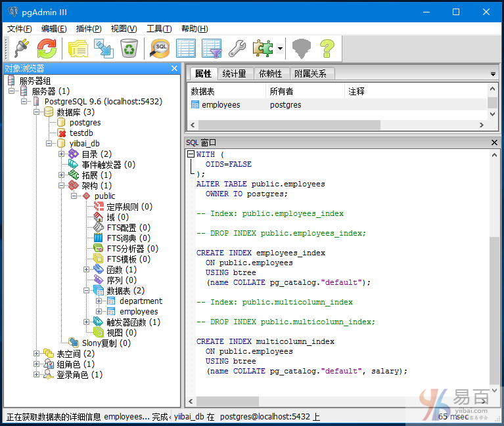The height and width of the screenshot is (426, 504).
Task: Collapse the SQL WITH block fold marker
Action: pyautogui.click(x=191, y=155)
